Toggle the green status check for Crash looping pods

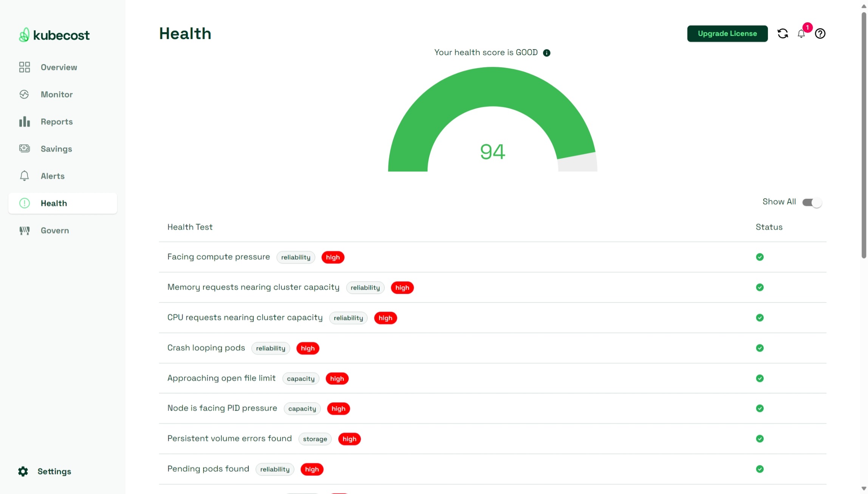tap(760, 348)
